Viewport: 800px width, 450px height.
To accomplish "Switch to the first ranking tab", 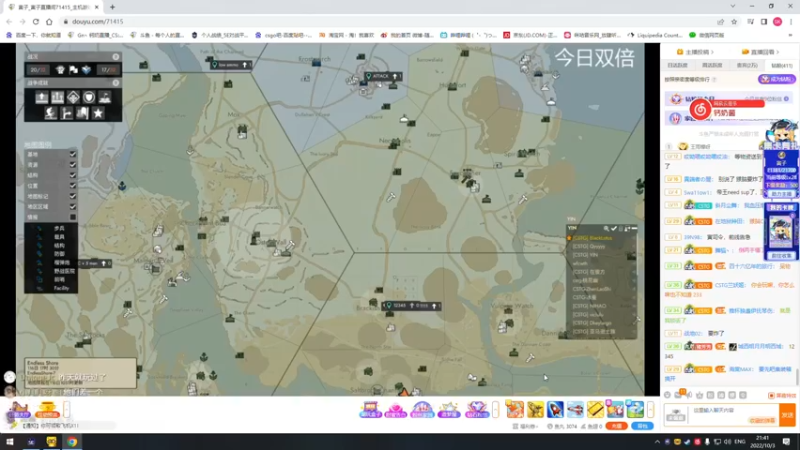I will coord(678,65).
